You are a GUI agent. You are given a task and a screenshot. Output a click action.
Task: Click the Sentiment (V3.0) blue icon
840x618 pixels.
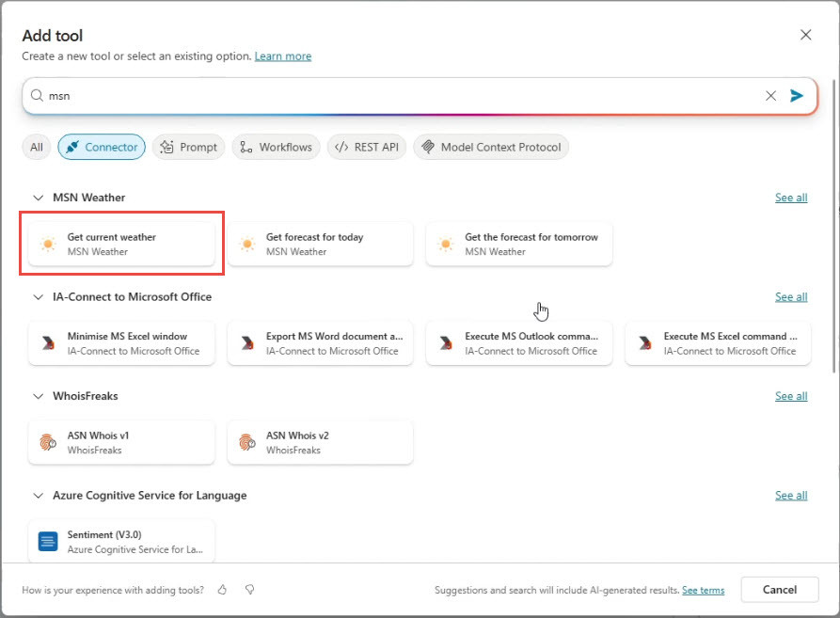48,542
